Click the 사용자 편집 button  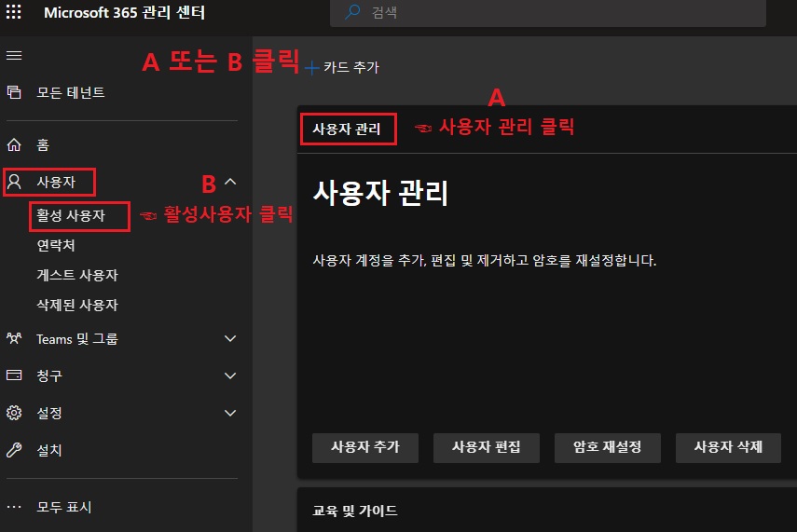point(486,447)
